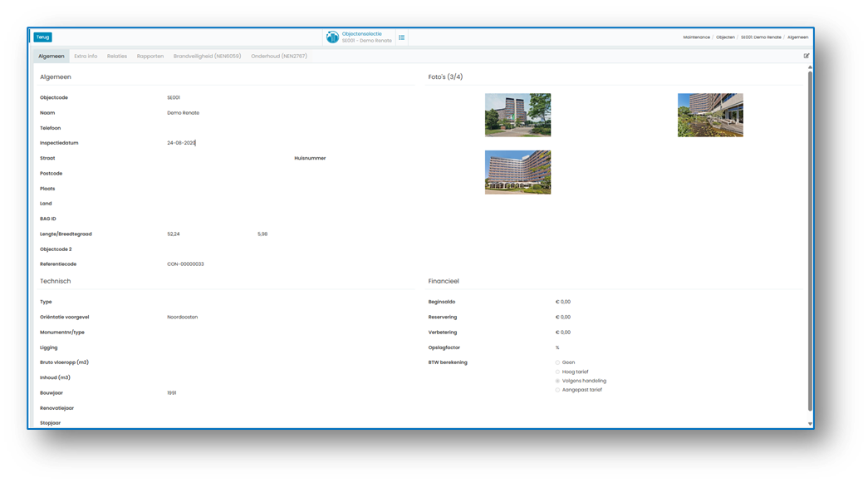
Task: Click the Beginsaldo amount € 0,00
Action: click(x=563, y=302)
